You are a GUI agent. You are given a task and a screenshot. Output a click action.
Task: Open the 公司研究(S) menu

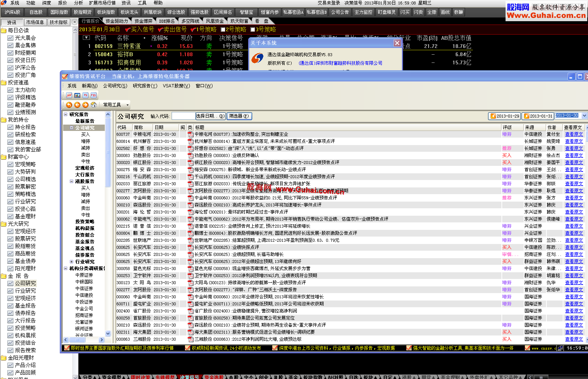[x=115, y=86]
